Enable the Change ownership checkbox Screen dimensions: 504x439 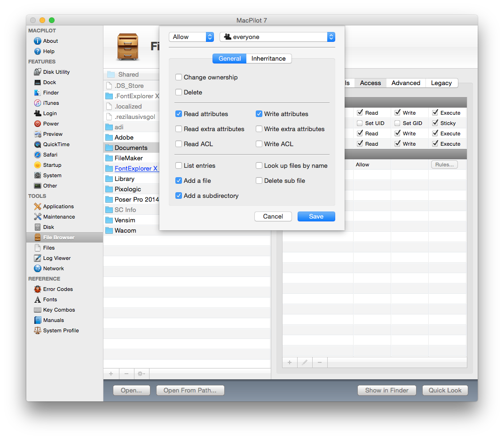[x=179, y=77]
